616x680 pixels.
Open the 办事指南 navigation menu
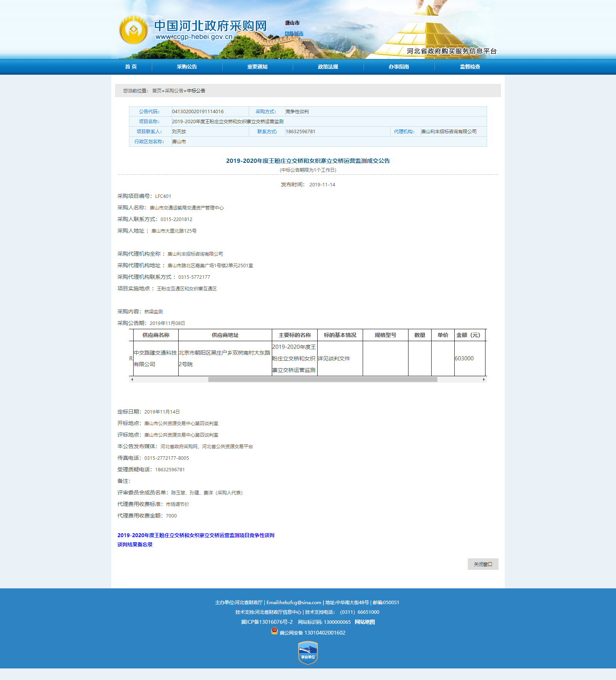pyautogui.click(x=399, y=67)
